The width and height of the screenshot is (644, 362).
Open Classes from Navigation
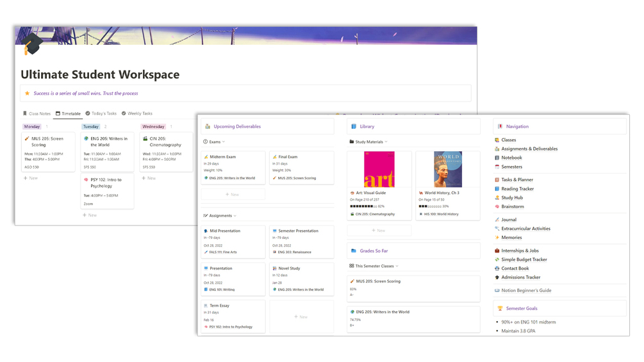(508, 140)
